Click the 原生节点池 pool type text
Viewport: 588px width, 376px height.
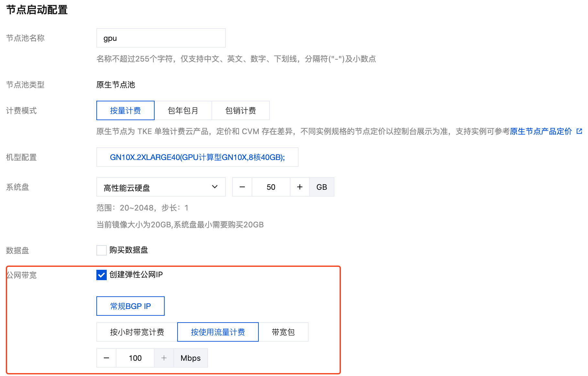116,85
